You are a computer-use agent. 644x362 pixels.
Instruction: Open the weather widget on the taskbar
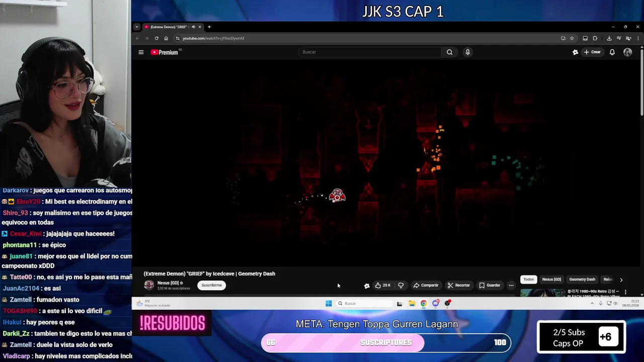point(154,303)
